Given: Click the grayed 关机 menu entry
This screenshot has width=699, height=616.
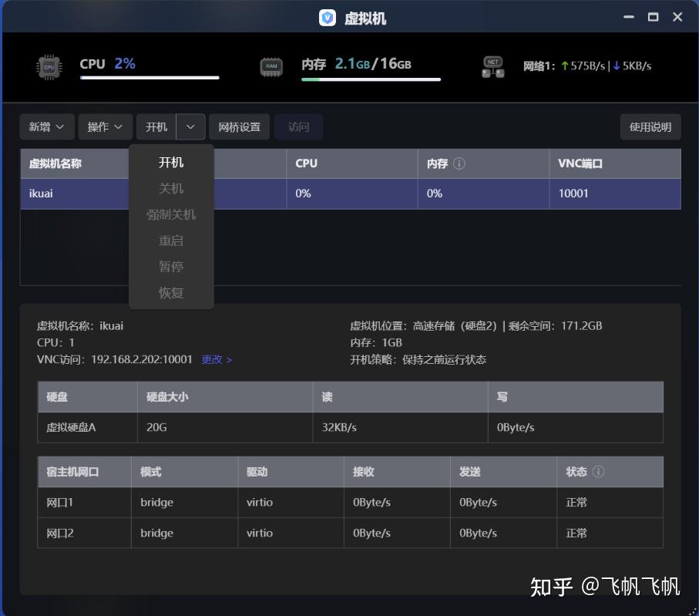Looking at the screenshot, I should (x=170, y=188).
